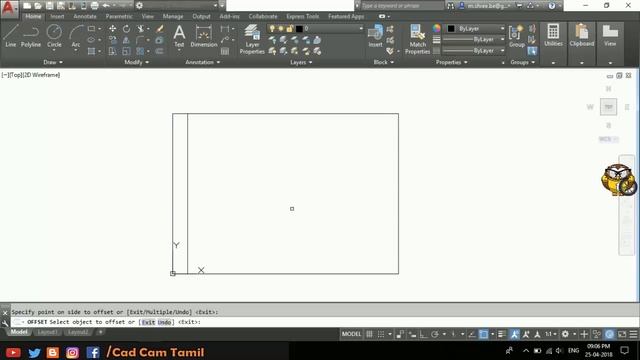
Task: Click Match Properties tool
Action: pos(417,39)
